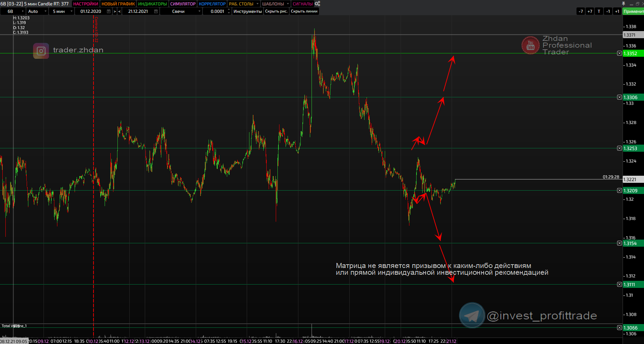The image size is (644, 344).
Task: Select the green 1.3209 price label
Action: click(633, 191)
